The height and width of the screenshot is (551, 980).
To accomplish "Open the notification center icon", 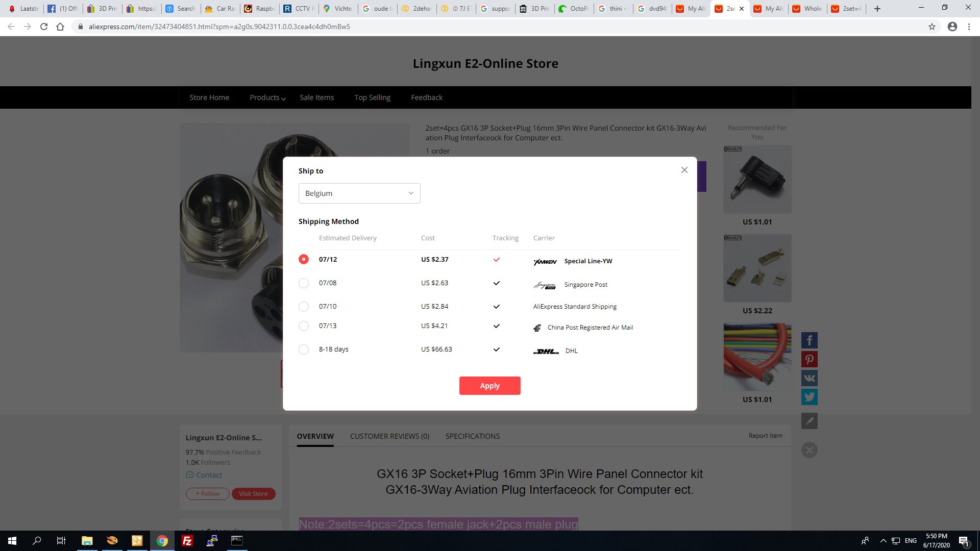I will [x=964, y=541].
